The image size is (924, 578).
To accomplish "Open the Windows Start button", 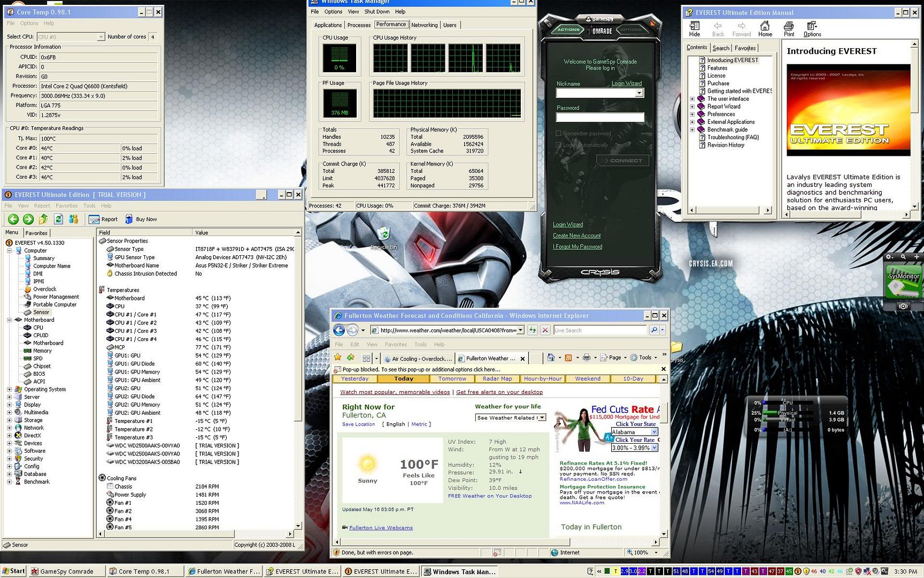I will (14, 571).
